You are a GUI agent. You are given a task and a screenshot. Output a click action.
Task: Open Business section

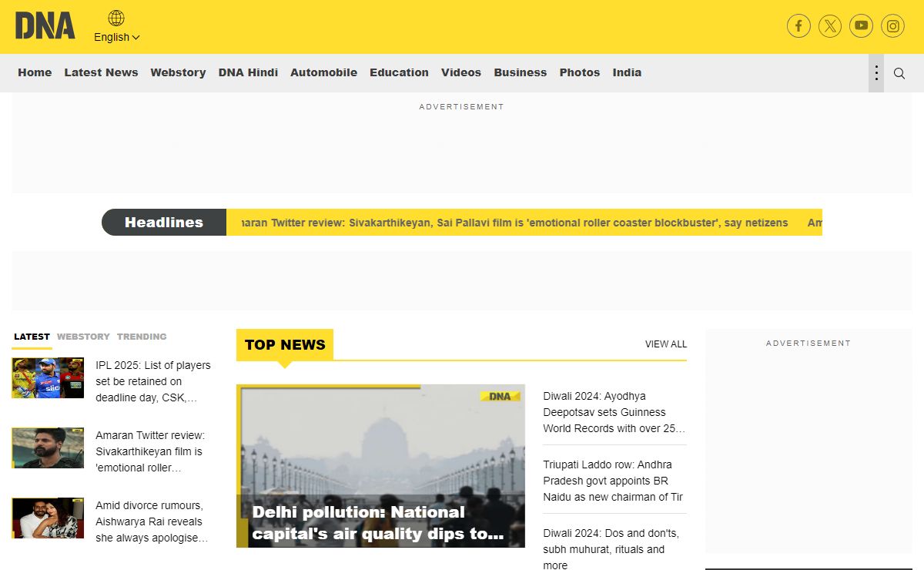[x=520, y=72]
